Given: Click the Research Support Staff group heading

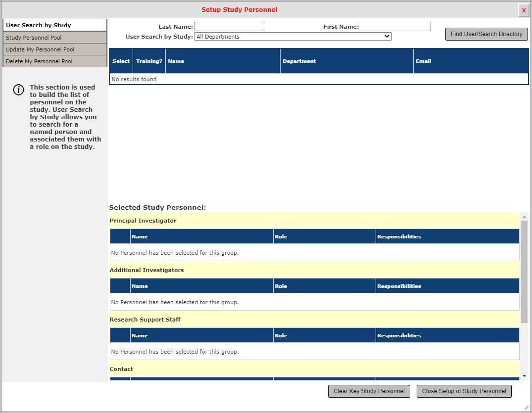Looking at the screenshot, I should pyautogui.click(x=145, y=320).
